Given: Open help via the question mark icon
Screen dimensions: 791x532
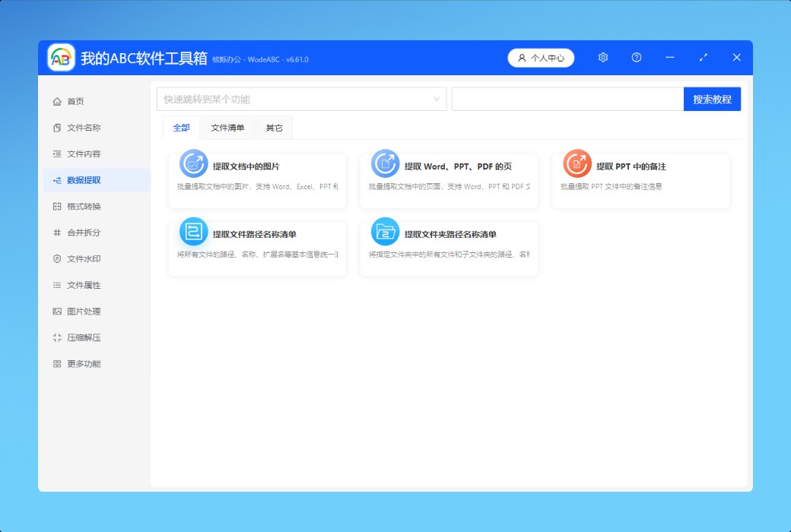Looking at the screenshot, I should point(637,58).
